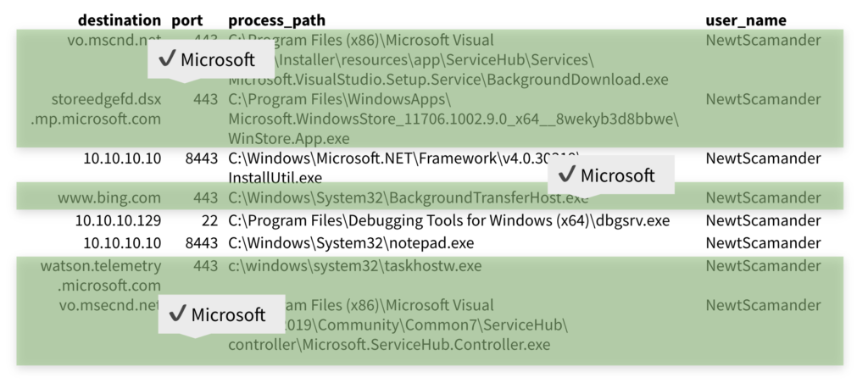Click the taskhostw.exe process path
The width and height of the screenshot is (868, 383).
pyautogui.click(x=354, y=266)
